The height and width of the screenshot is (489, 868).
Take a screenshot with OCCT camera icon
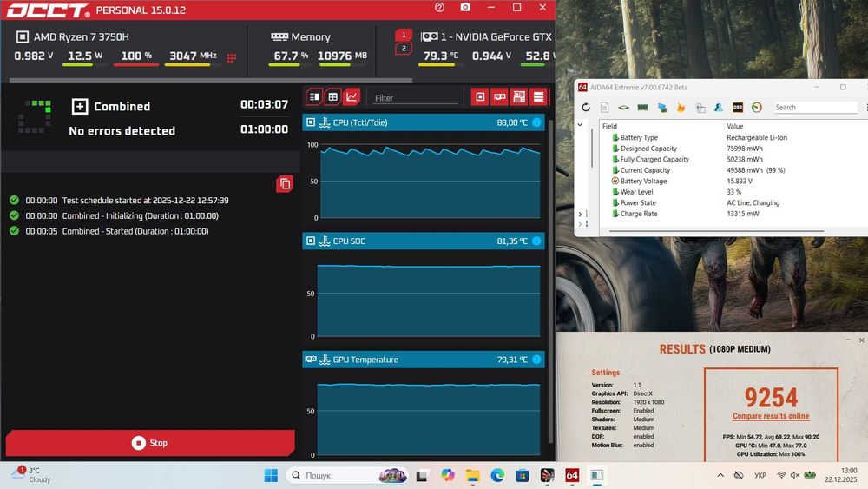(465, 7)
